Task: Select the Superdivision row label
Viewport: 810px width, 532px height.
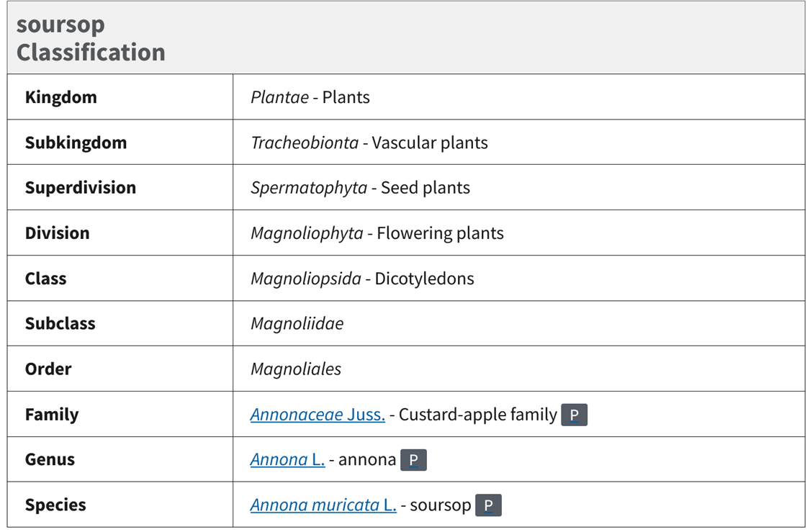Action: click(x=80, y=189)
